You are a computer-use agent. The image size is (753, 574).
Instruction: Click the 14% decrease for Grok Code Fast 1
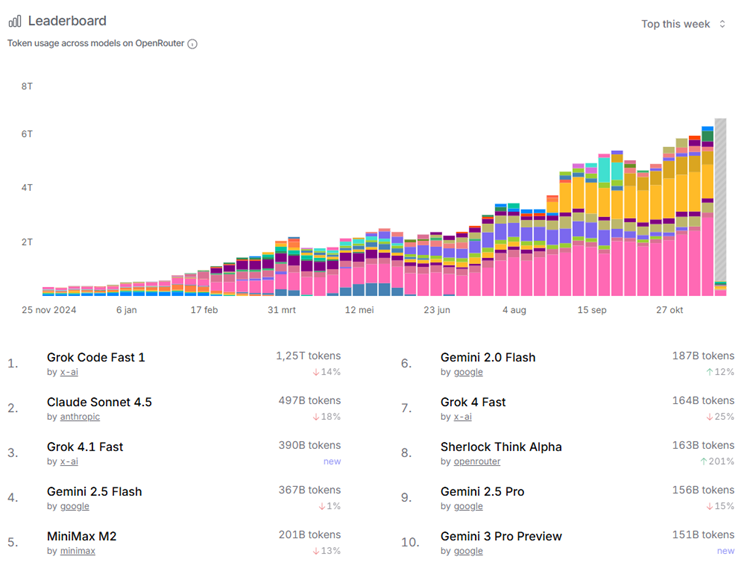point(327,372)
